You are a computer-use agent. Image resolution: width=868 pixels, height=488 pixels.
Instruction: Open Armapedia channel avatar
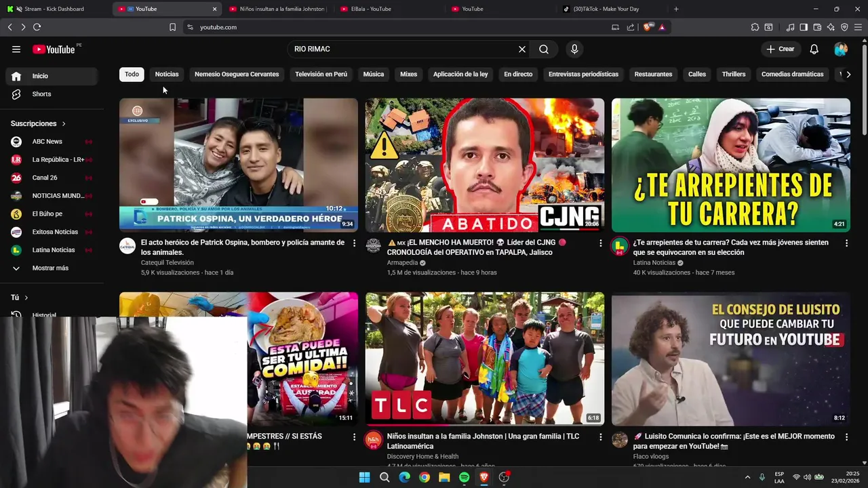point(374,245)
